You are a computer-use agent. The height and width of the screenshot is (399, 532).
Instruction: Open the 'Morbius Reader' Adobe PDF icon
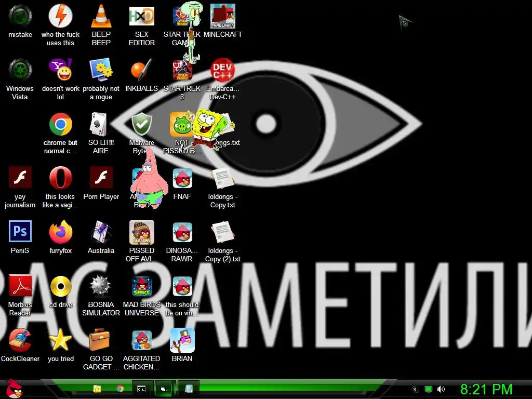20,286
